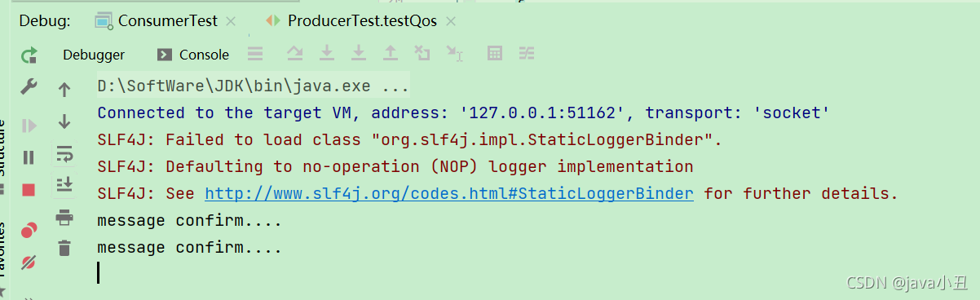The height and width of the screenshot is (300, 980).
Task: Print the console output
Action: click(x=64, y=217)
